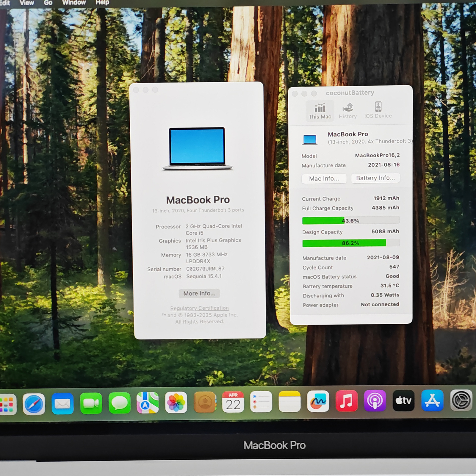Open Launchpad from the Dock

(7, 404)
